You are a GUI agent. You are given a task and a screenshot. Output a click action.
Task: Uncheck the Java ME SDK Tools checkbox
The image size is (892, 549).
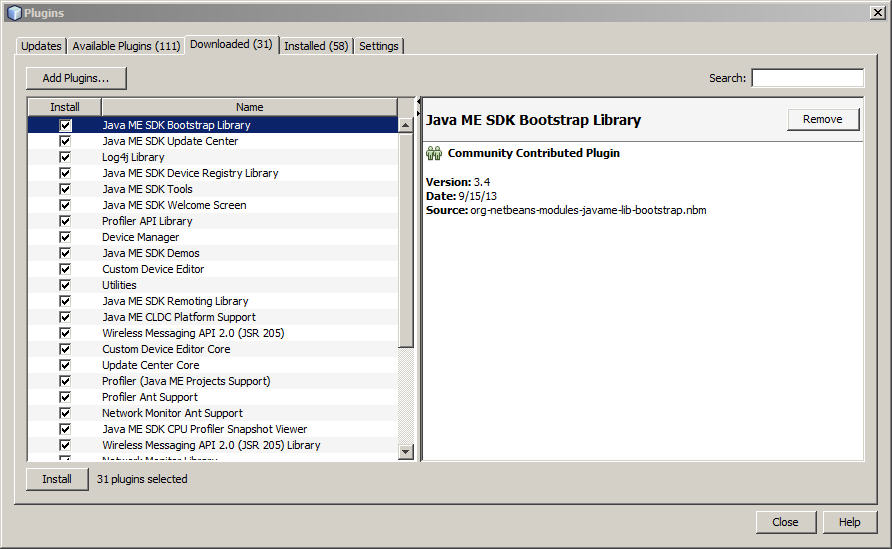point(65,189)
